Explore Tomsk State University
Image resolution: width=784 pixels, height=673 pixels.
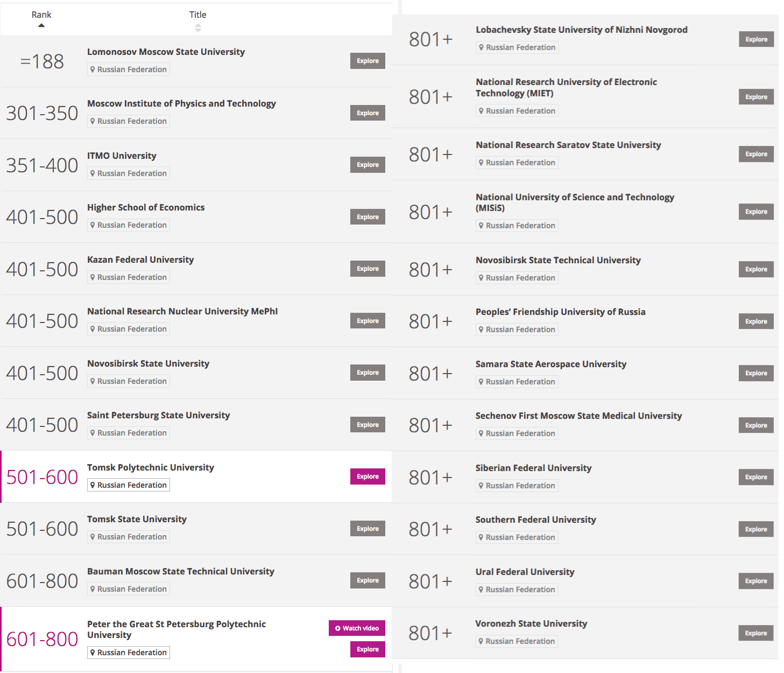coord(368,529)
